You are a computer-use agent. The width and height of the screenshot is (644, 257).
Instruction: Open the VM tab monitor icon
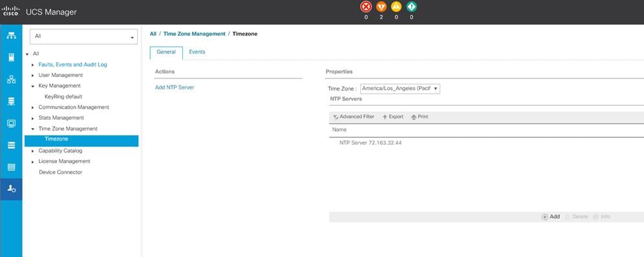tap(11, 124)
